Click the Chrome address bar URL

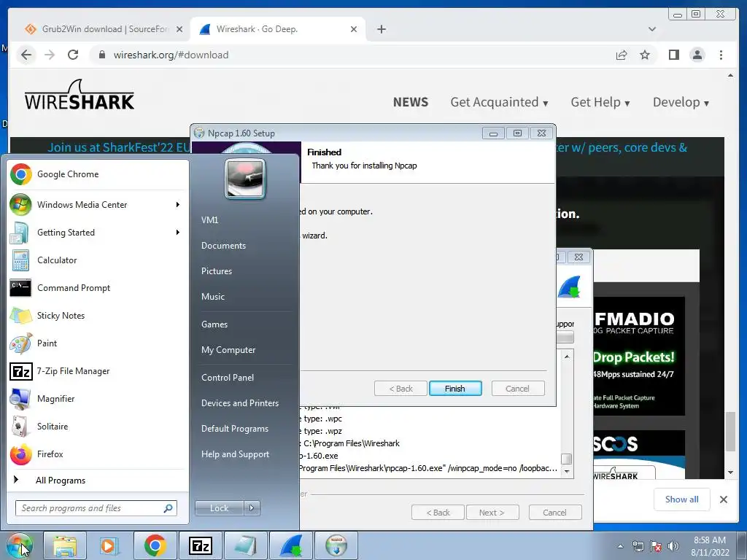pyautogui.click(x=171, y=55)
